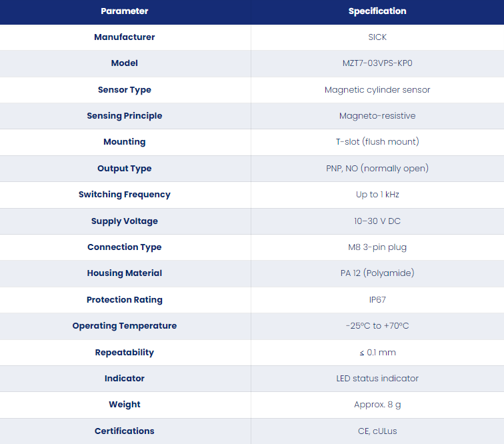
Task: Select the Magnetic cylinder sensor text
Action: [377, 90]
